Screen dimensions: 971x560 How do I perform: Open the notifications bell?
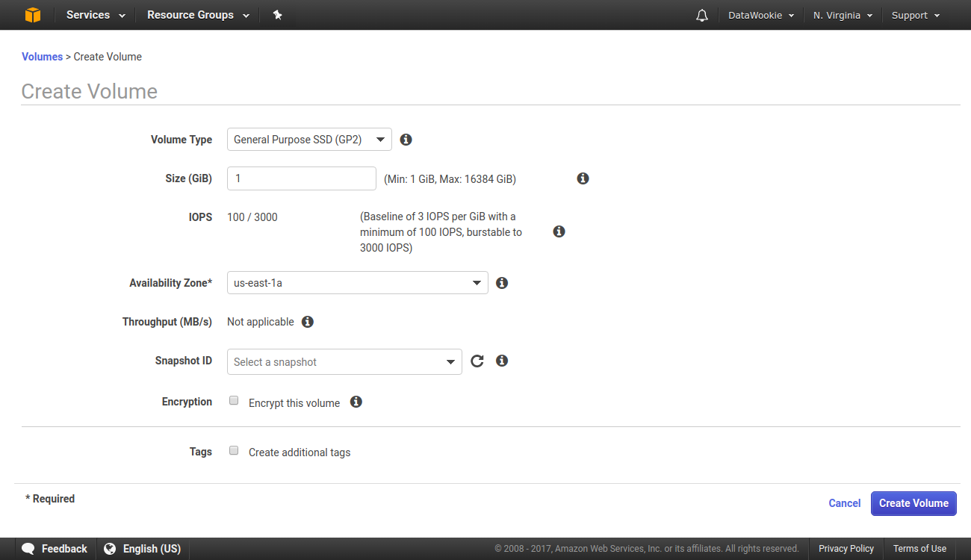701,16
